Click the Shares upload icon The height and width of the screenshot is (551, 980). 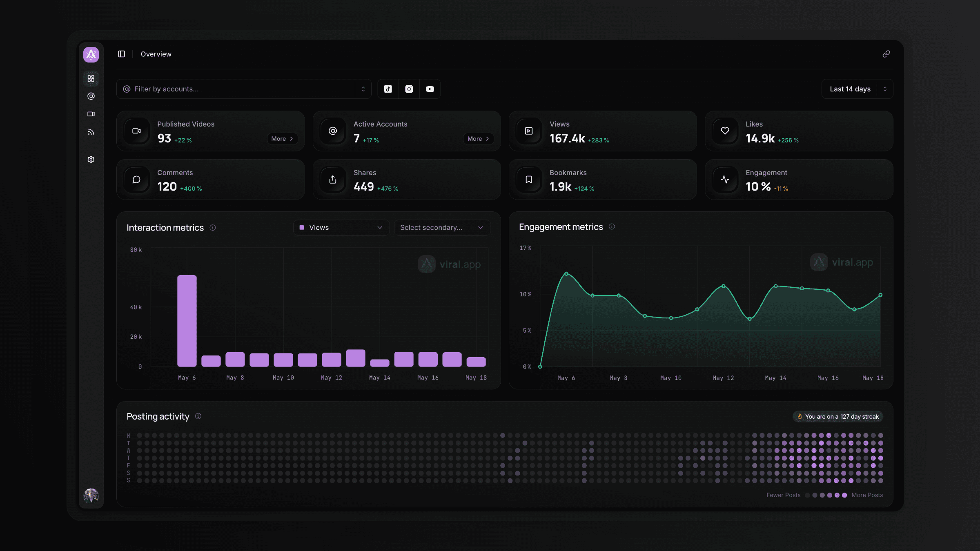(333, 180)
